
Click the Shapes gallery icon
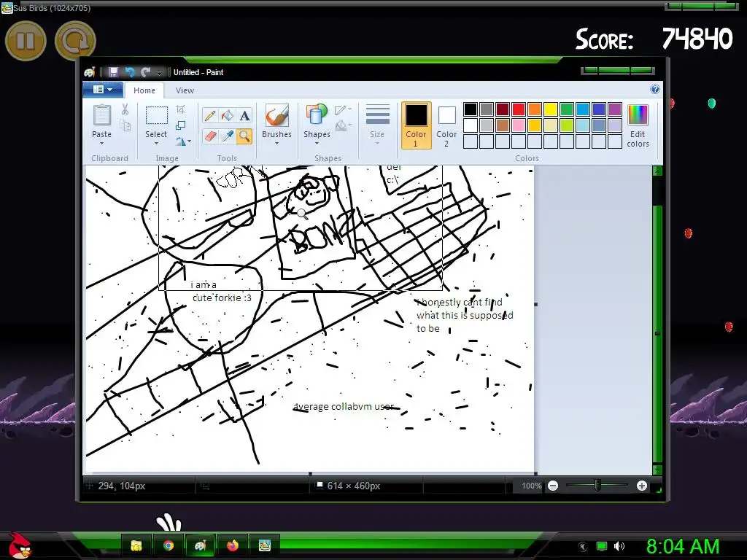[317, 115]
